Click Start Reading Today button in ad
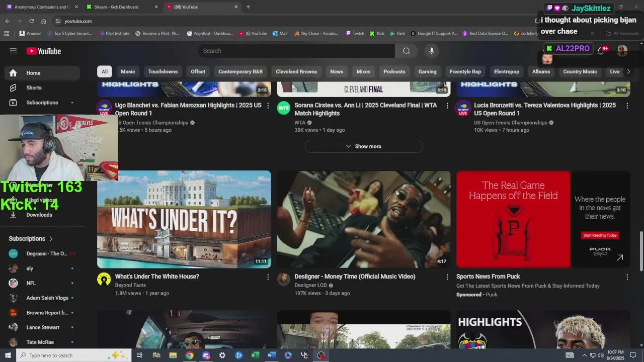644x362 pixels. pos(600,235)
